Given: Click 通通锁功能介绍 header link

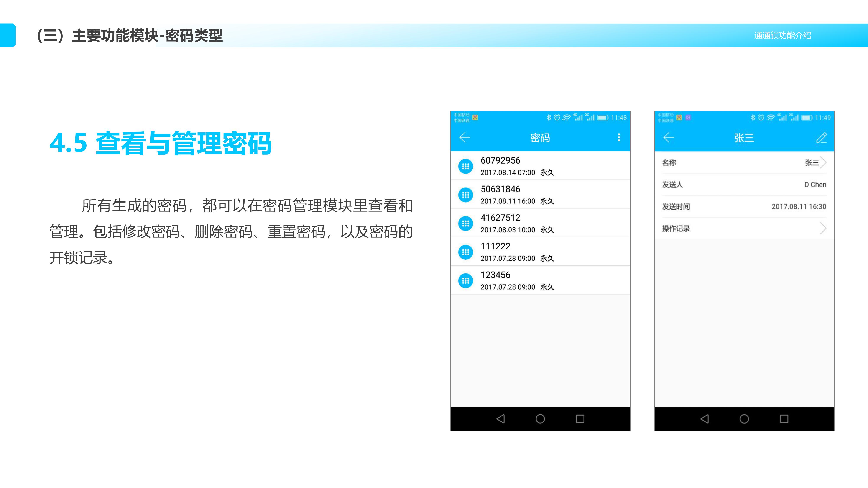Looking at the screenshot, I should point(783,35).
